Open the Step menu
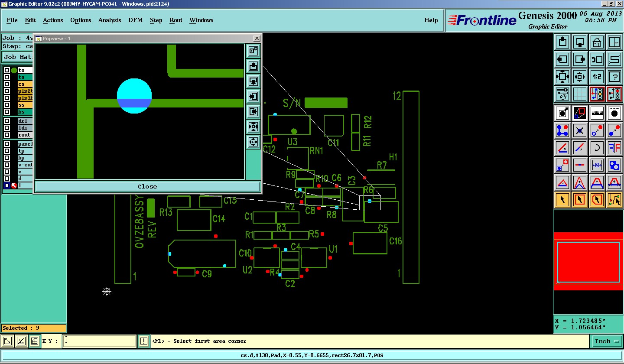This screenshot has height=364, width=624. click(156, 20)
